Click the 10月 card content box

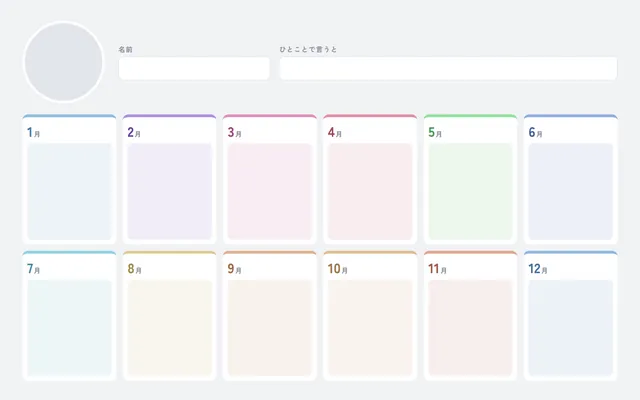(x=370, y=328)
